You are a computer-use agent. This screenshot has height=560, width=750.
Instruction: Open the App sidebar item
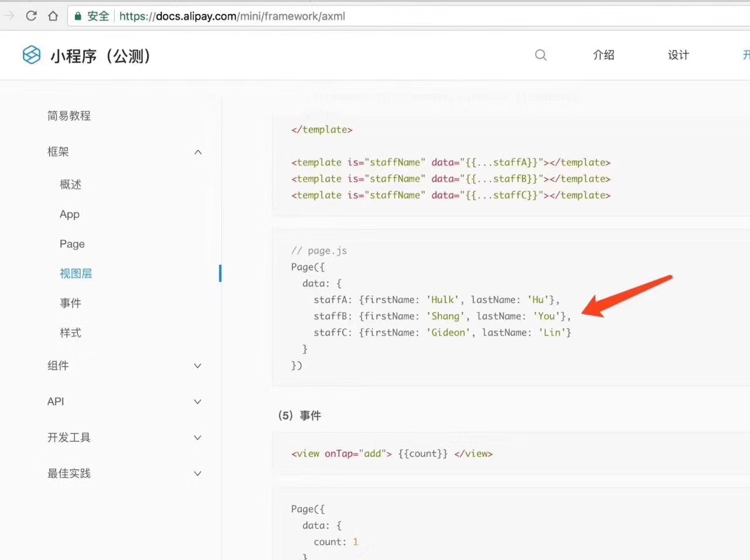(69, 214)
